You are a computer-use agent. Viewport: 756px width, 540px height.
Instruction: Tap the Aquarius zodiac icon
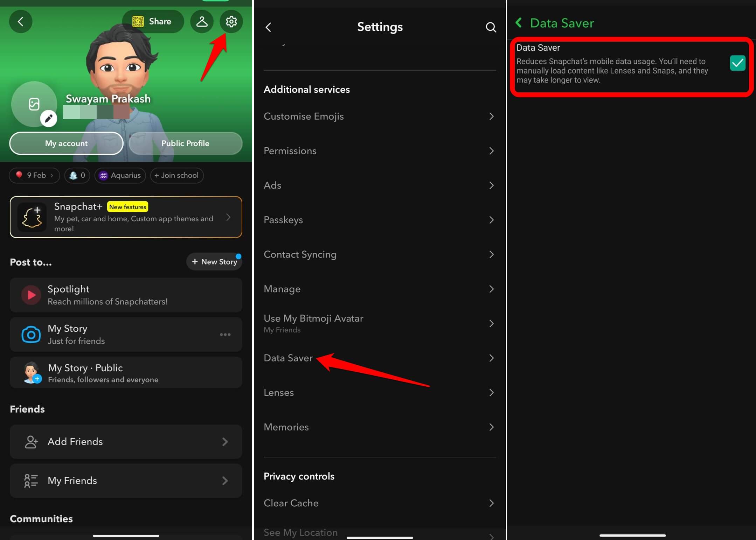pyautogui.click(x=103, y=175)
